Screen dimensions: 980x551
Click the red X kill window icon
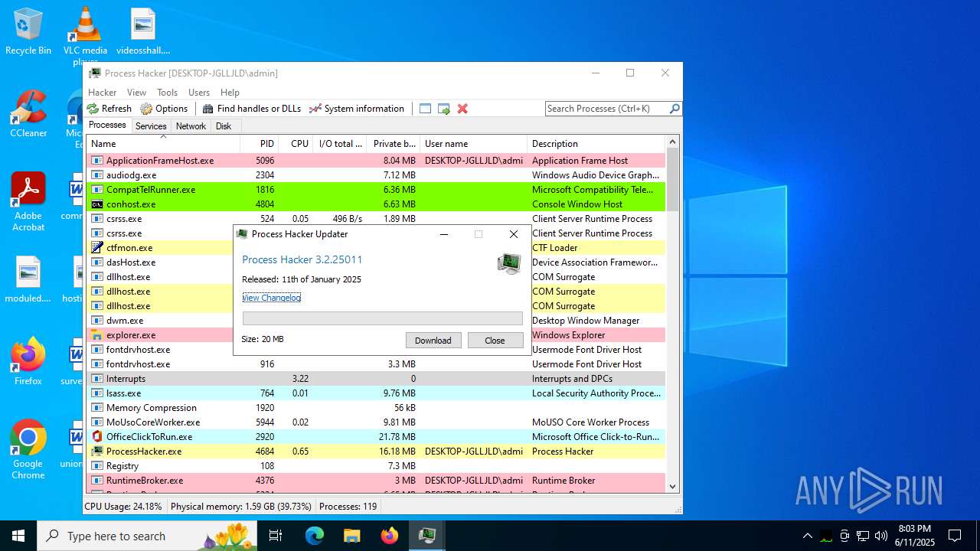(x=462, y=109)
